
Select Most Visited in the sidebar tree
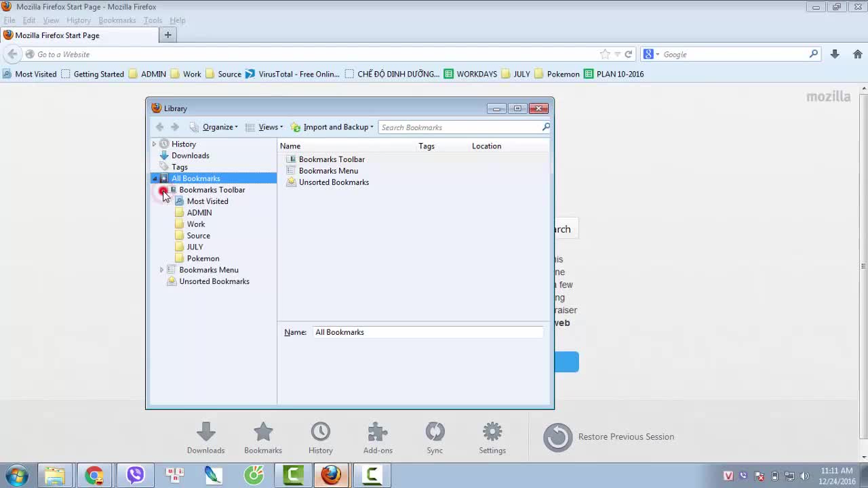click(x=207, y=201)
